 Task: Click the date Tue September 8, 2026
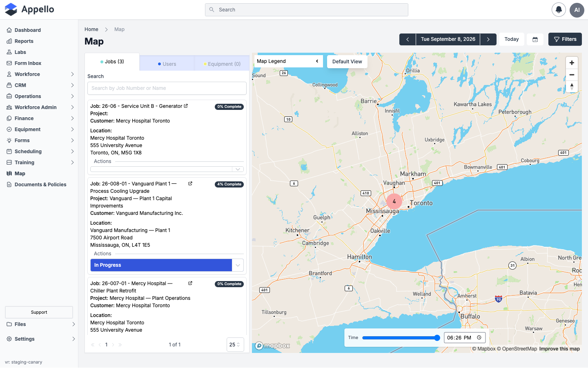[x=448, y=40]
